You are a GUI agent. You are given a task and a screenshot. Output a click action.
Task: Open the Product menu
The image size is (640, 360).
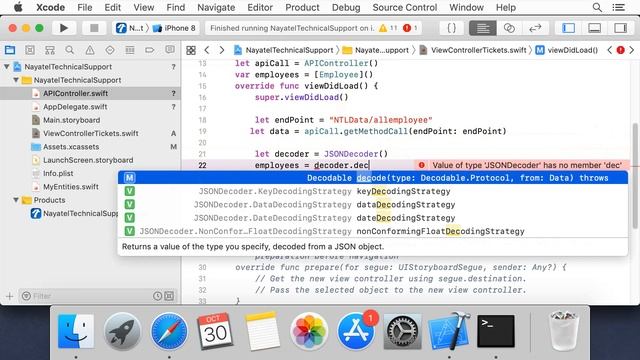pyautogui.click(x=302, y=7)
